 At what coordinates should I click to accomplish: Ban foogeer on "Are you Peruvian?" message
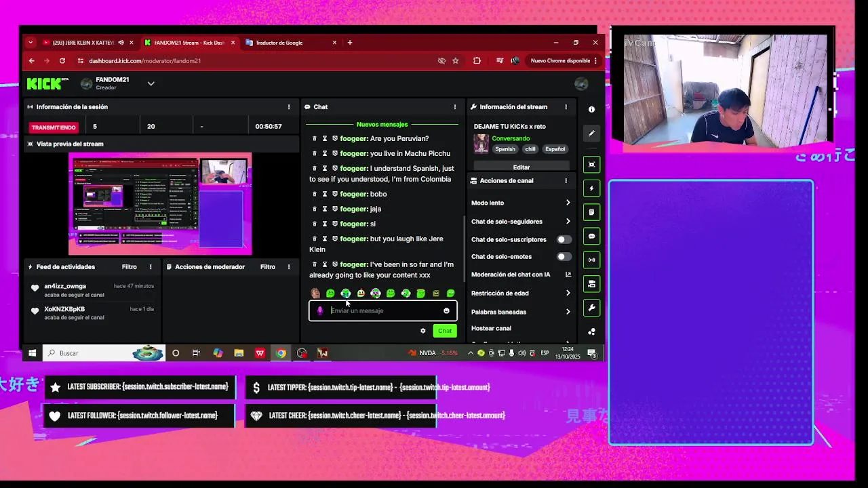coord(335,138)
